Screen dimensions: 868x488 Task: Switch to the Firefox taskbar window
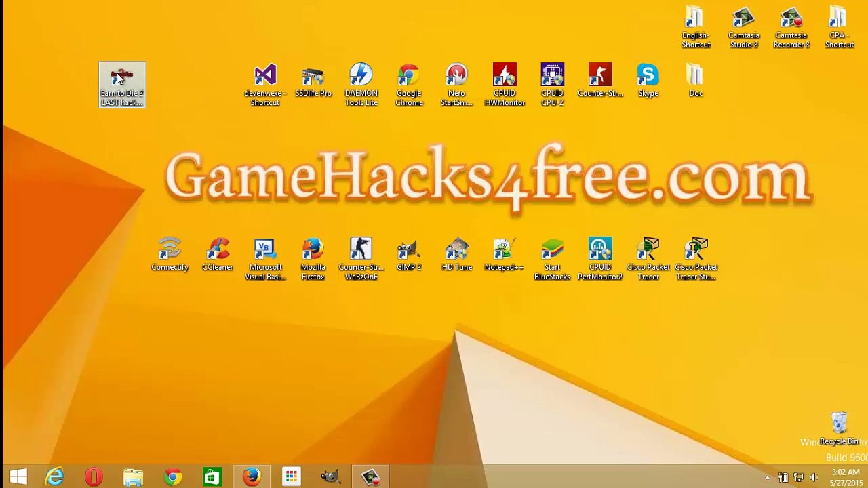click(252, 477)
